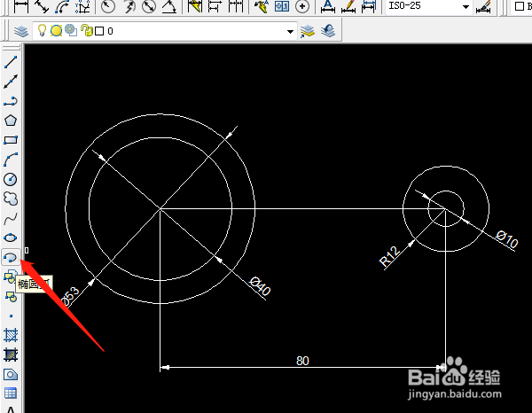Open the Hatch tool
The height and width of the screenshot is (413, 532).
[x=11, y=335]
